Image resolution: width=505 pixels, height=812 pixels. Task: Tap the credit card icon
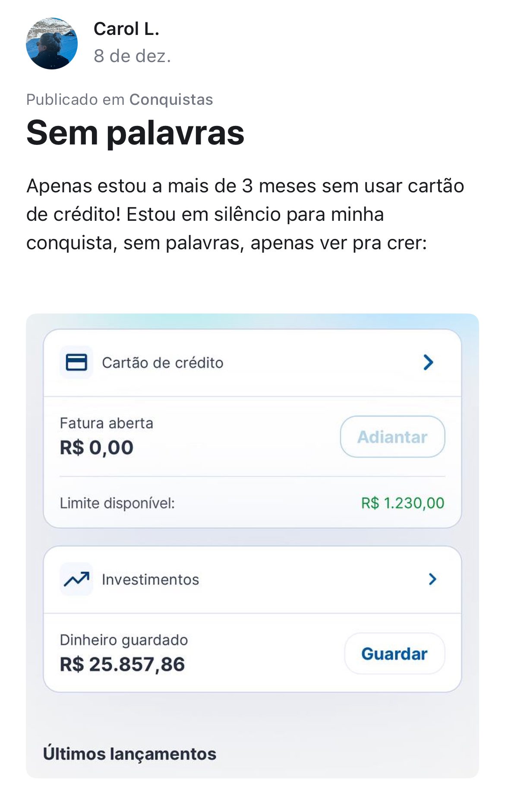pyautogui.click(x=76, y=363)
